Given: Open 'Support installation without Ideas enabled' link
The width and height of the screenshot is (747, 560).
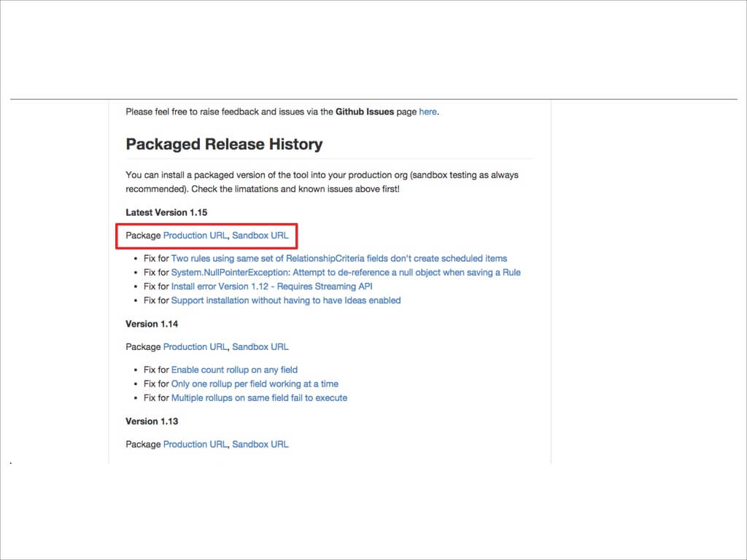Looking at the screenshot, I should pyautogui.click(x=285, y=300).
